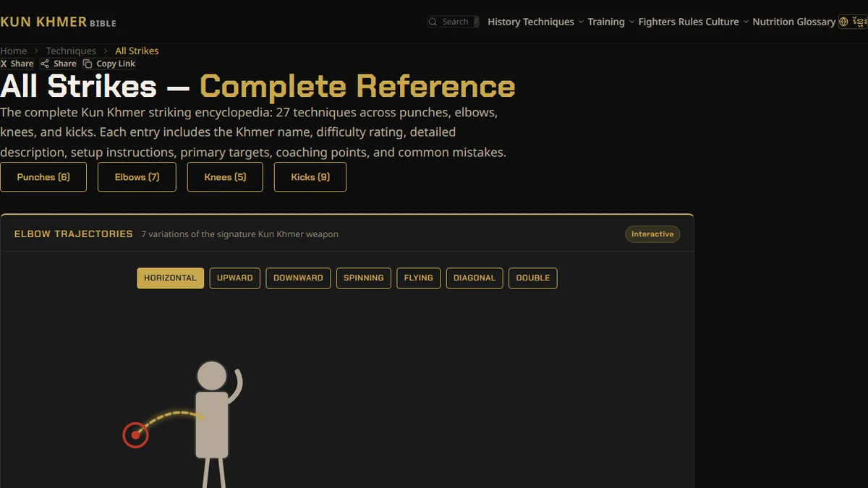Click the All Strikes breadcrumb

[x=137, y=51]
